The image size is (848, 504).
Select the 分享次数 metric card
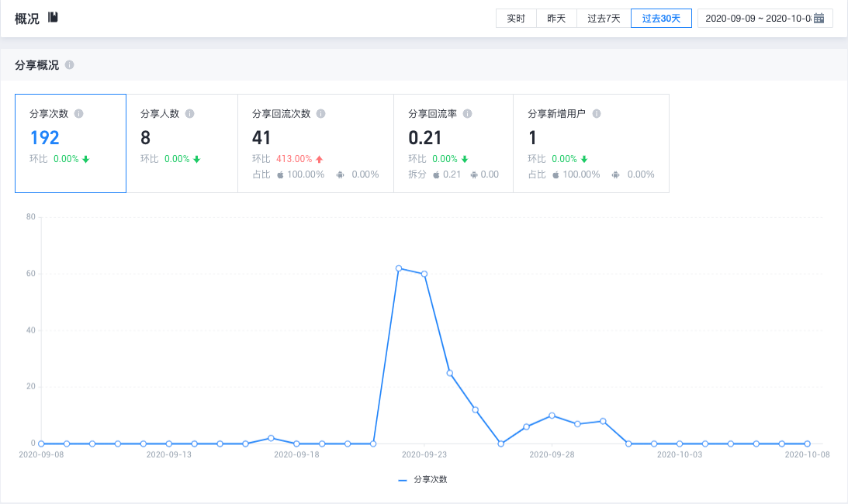click(x=71, y=143)
